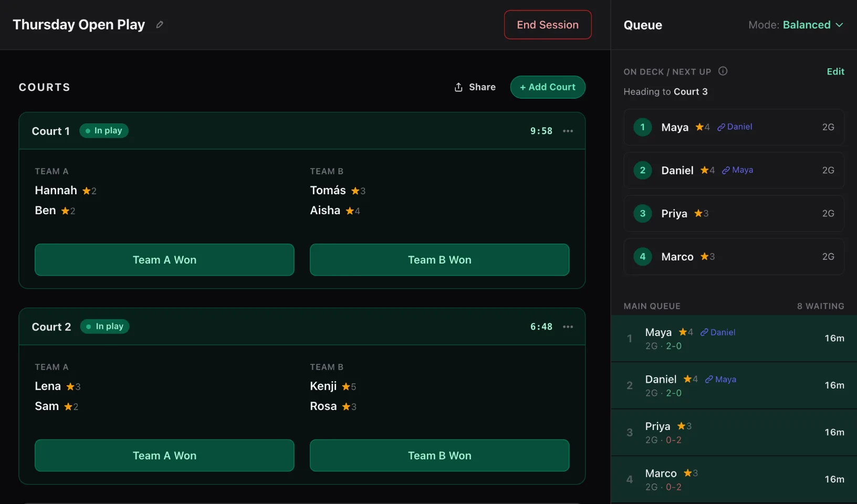Click Court 1 In play status badge
The height and width of the screenshot is (504, 857).
pos(104,131)
